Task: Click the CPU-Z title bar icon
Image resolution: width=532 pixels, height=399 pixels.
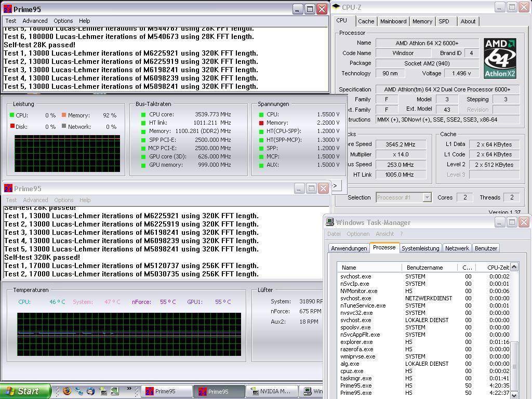Action: coord(336,7)
